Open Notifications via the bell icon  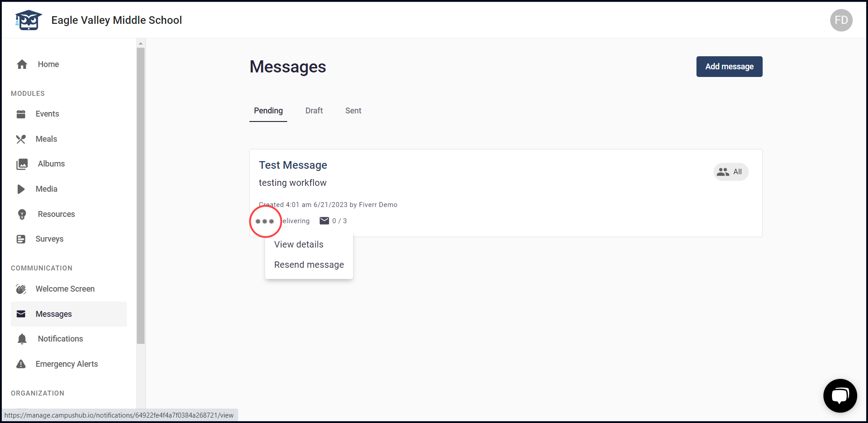pos(22,339)
